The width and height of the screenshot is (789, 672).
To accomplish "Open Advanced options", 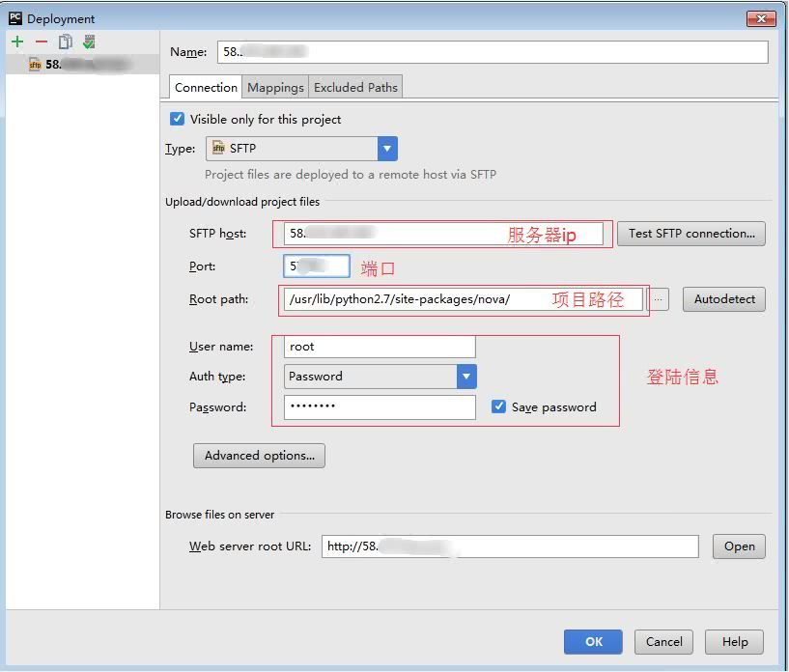I will coord(259,456).
